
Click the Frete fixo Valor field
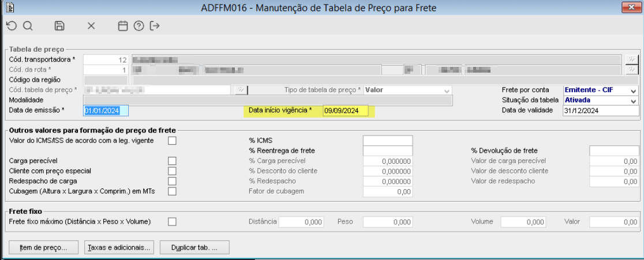614,222
